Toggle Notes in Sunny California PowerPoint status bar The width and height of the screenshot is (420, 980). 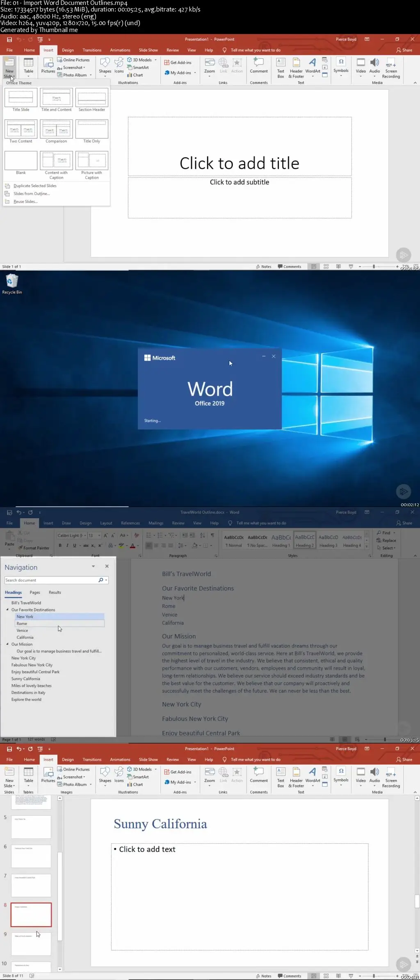click(x=264, y=976)
